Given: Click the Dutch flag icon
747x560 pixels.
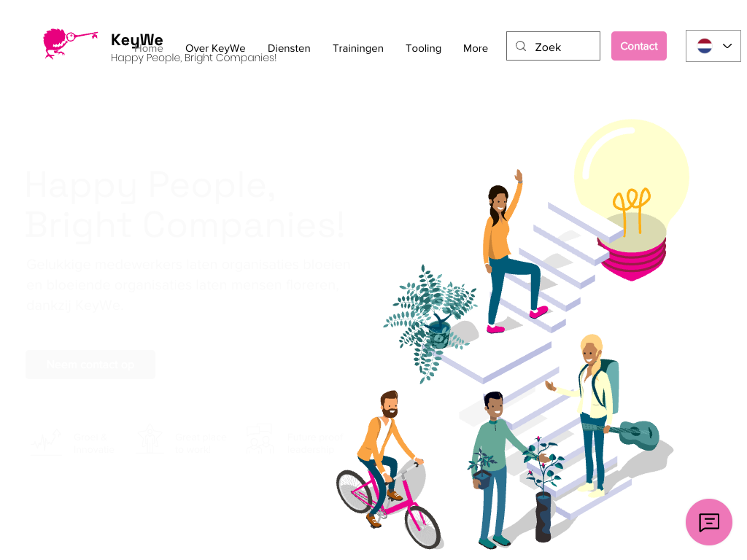Looking at the screenshot, I should point(705,46).
